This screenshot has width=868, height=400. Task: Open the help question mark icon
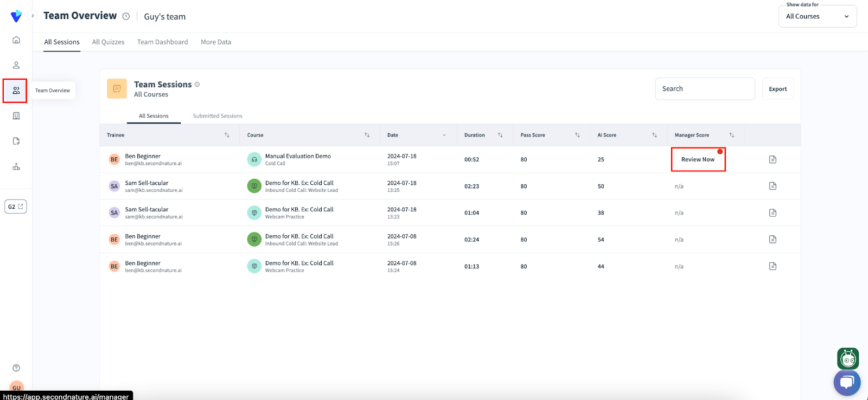tap(16, 368)
